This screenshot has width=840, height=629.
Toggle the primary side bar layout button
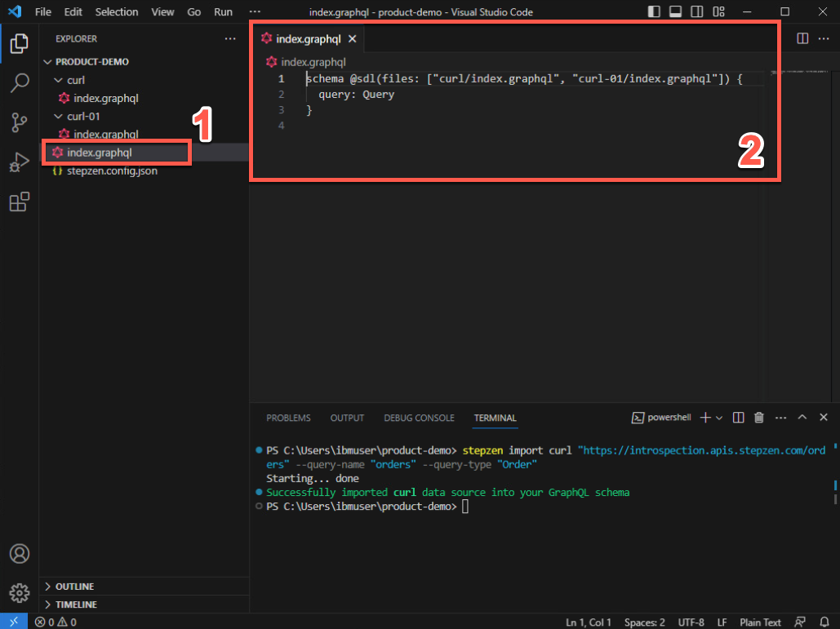(654, 12)
